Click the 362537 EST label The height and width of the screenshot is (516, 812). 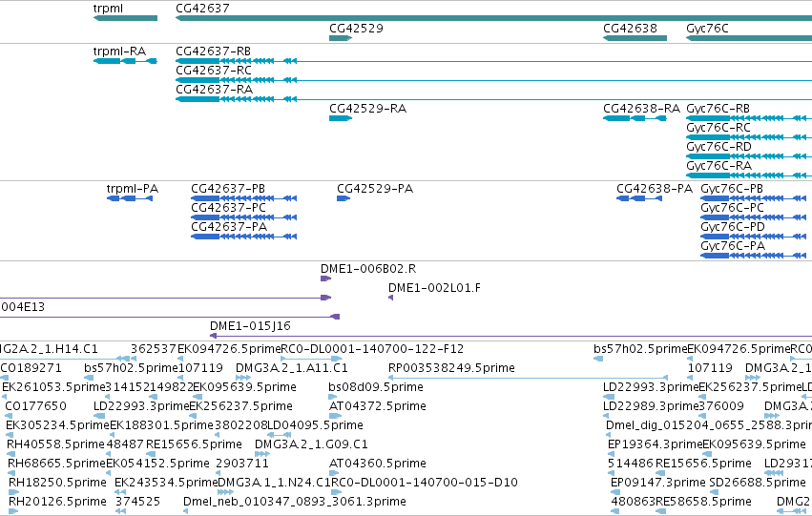point(154,349)
